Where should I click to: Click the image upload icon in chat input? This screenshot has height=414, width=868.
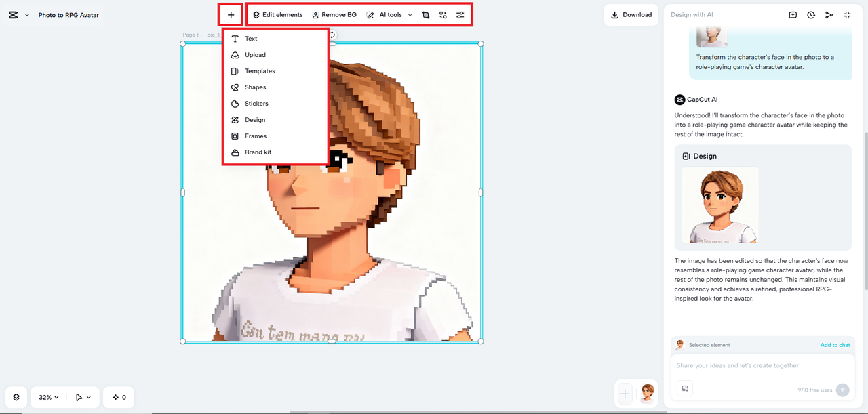coord(685,388)
